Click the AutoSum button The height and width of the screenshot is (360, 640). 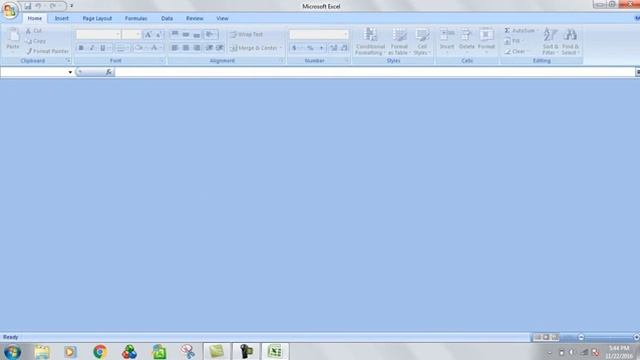pyautogui.click(x=520, y=31)
